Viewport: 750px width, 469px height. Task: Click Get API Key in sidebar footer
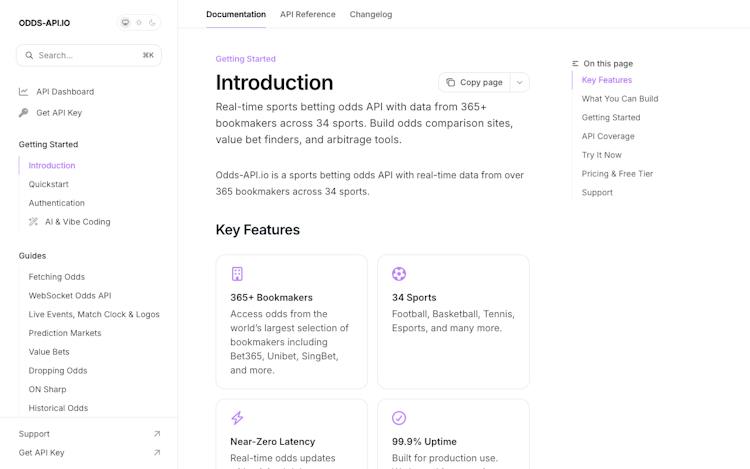41,452
